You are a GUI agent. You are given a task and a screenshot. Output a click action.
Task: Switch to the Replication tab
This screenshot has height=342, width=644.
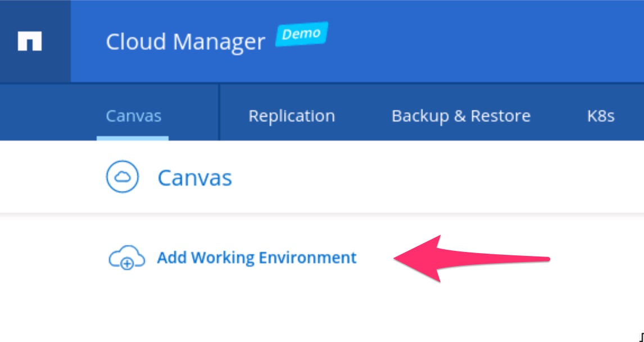(291, 116)
